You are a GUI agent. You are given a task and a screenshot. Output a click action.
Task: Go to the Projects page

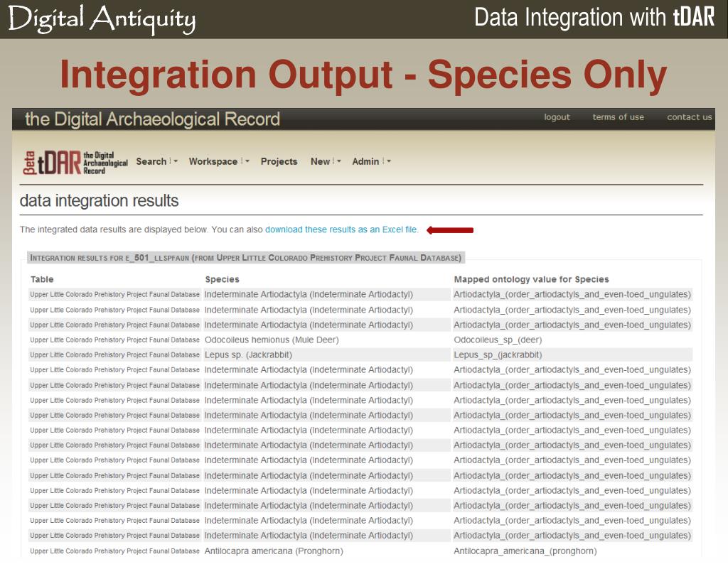pos(279,161)
